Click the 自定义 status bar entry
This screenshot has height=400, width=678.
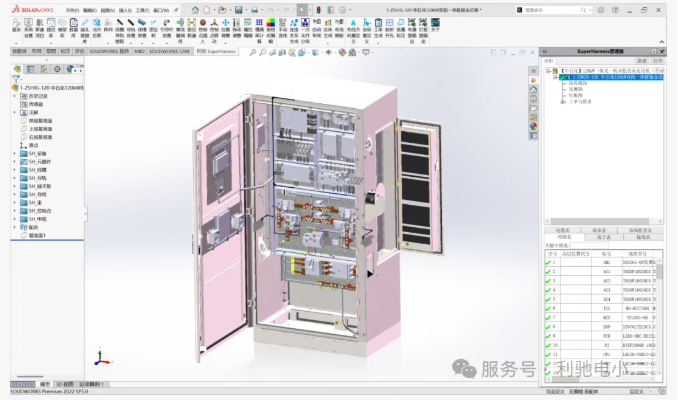[636, 391]
